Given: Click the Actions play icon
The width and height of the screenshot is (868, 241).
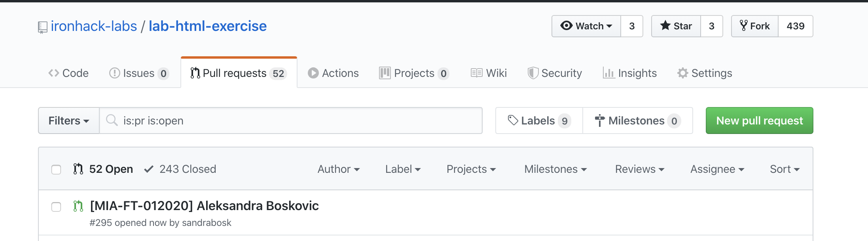Looking at the screenshot, I should coord(313,73).
